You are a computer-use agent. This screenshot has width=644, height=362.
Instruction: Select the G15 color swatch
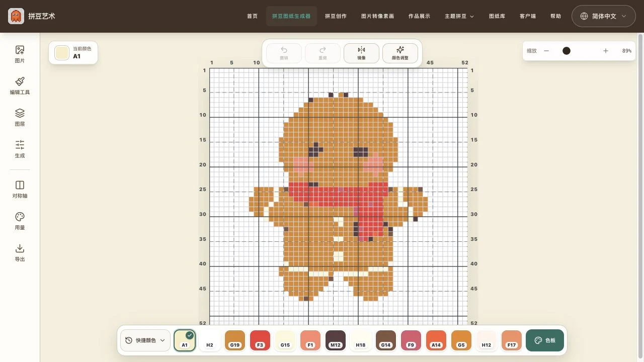click(285, 340)
